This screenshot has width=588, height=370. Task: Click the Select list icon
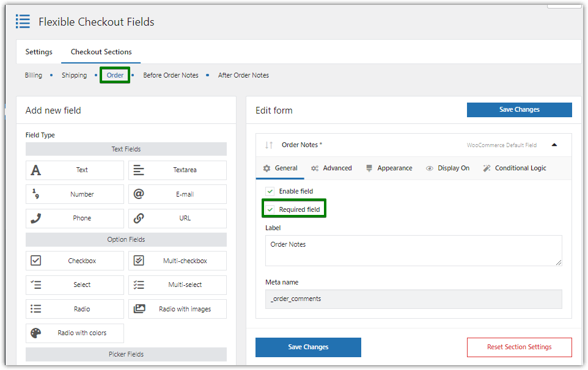(x=35, y=285)
